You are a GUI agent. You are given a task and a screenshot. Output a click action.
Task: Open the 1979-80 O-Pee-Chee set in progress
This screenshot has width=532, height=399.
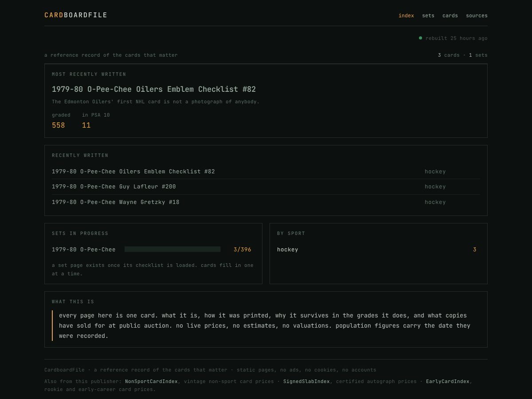[x=84, y=250]
